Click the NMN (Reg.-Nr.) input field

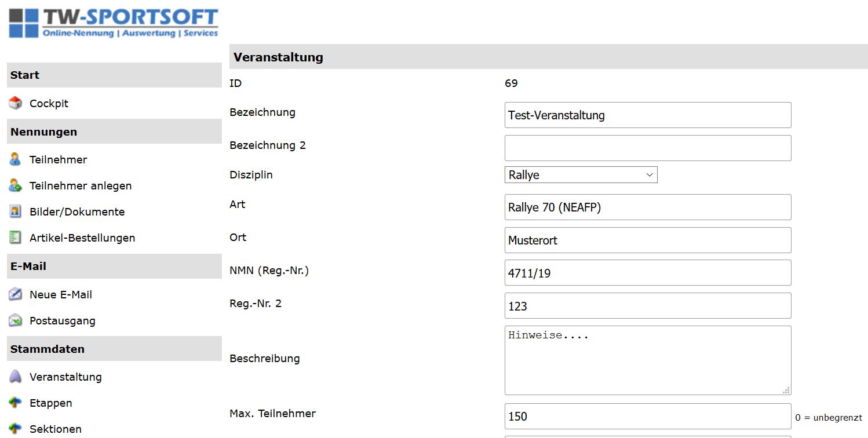[x=647, y=273]
